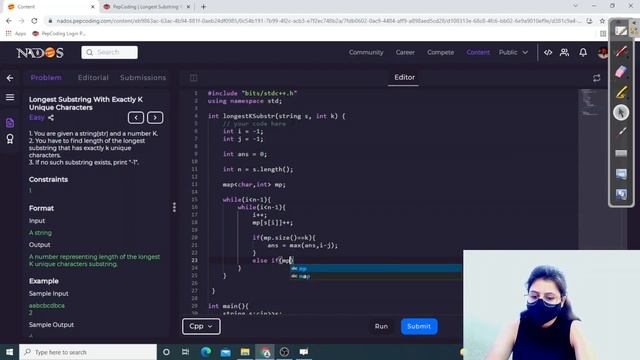
Task: Open the Career menu
Action: 405,52
